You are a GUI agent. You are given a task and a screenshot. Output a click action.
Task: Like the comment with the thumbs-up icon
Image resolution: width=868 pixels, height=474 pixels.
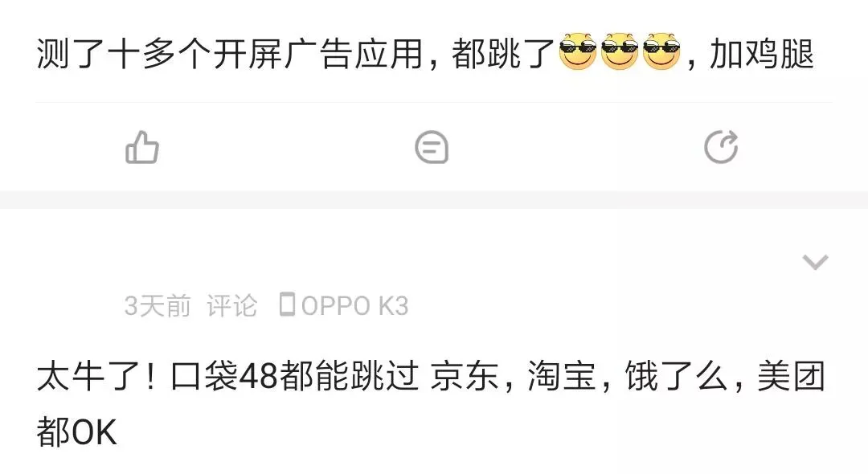142,147
